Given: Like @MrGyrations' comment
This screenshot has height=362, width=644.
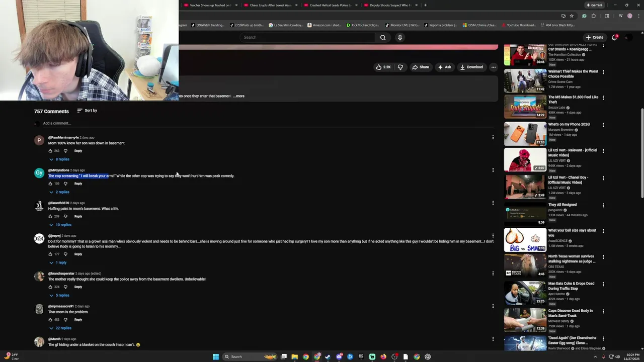Looking at the screenshot, I should (x=50, y=184).
